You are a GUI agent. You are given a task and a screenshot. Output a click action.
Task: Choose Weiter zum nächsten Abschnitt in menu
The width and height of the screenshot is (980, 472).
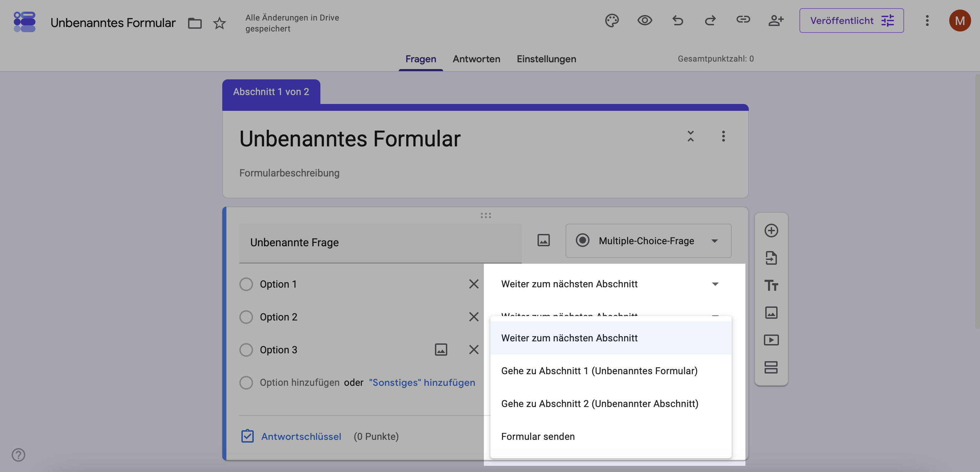click(x=611, y=338)
